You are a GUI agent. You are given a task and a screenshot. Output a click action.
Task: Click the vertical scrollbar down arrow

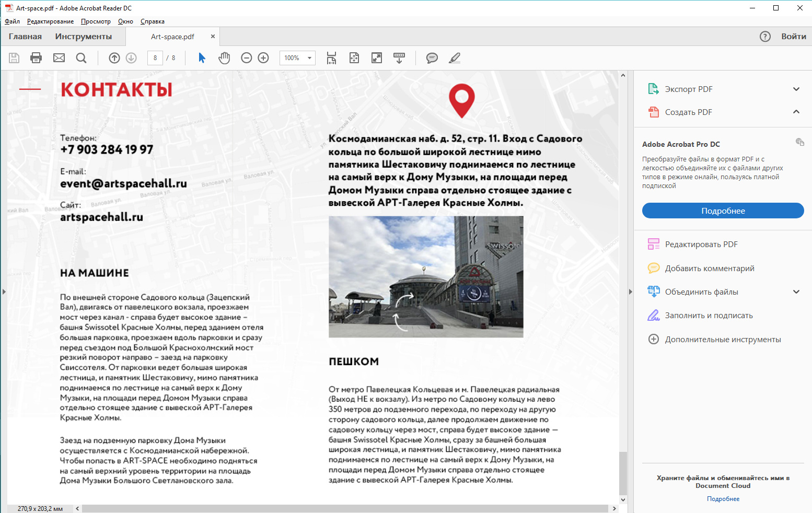[x=623, y=500]
